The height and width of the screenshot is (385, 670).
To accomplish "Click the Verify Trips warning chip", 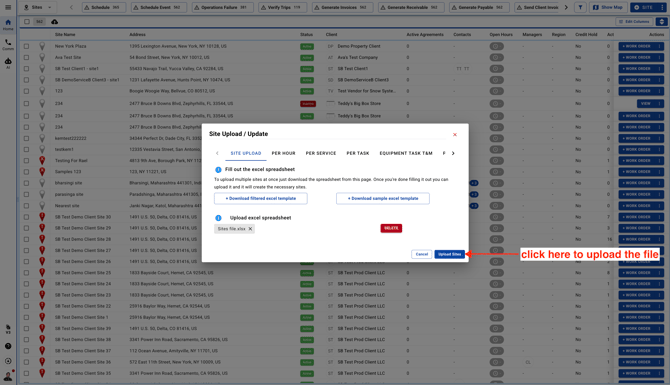I will tap(283, 7).
